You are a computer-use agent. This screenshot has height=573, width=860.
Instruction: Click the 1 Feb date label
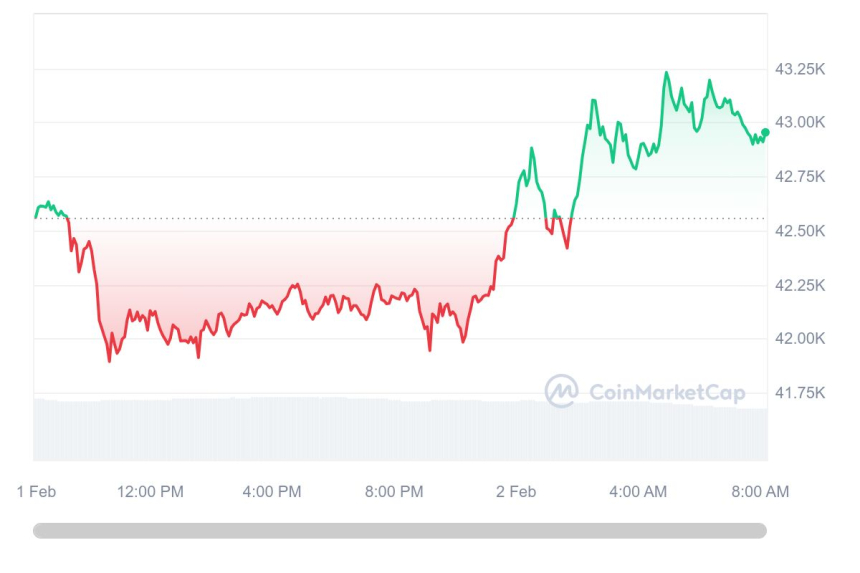tap(36, 491)
